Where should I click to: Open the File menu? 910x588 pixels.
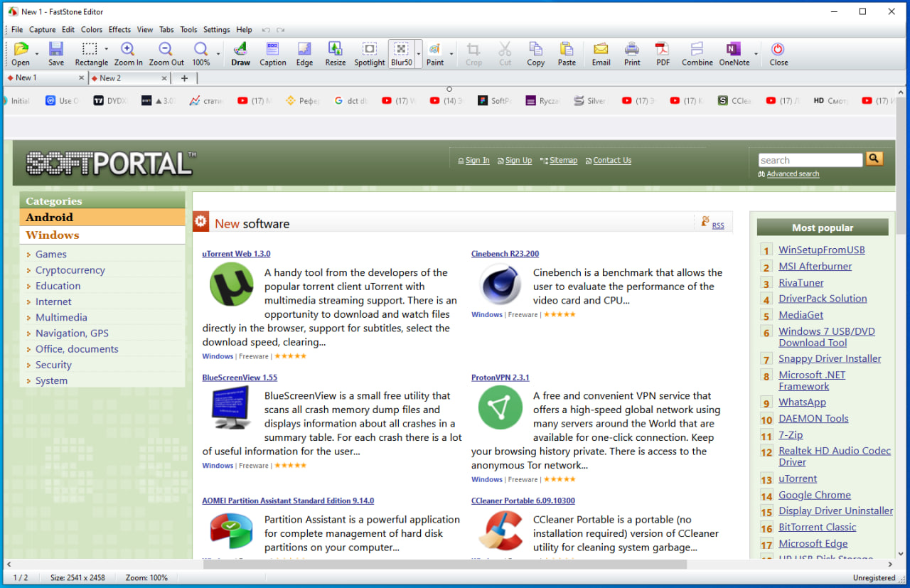click(17, 30)
